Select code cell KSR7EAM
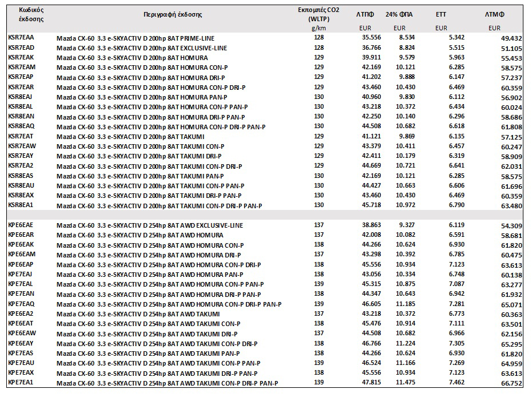The width and height of the screenshot is (532, 397). click(22, 67)
